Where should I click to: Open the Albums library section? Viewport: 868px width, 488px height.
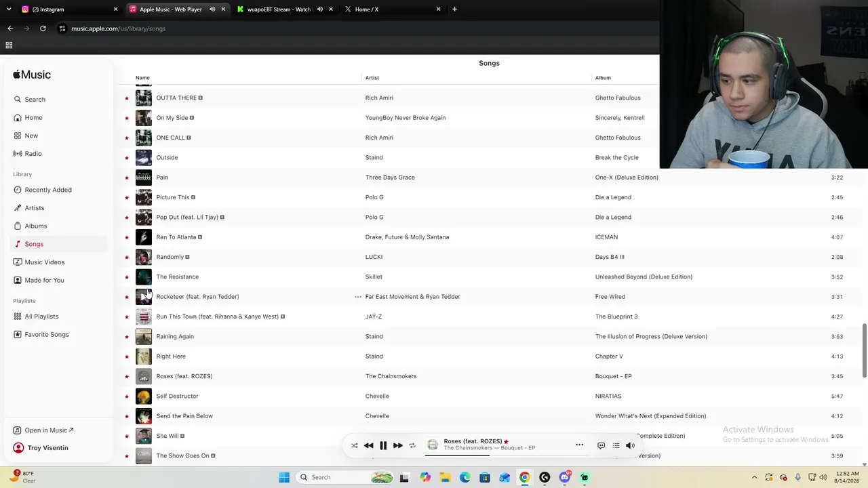(x=60, y=226)
